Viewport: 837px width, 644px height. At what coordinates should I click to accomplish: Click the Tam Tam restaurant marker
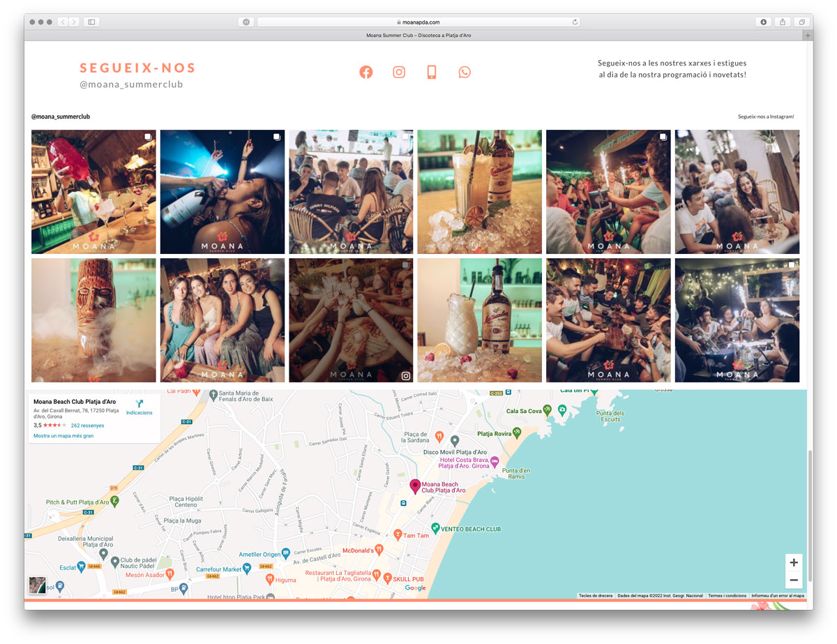tap(398, 535)
